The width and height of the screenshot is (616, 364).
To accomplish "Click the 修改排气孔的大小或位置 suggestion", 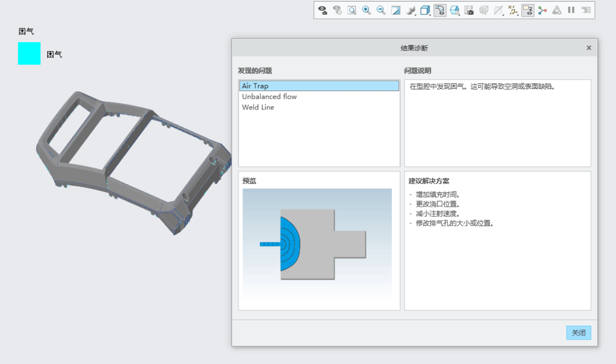I will 455,223.
